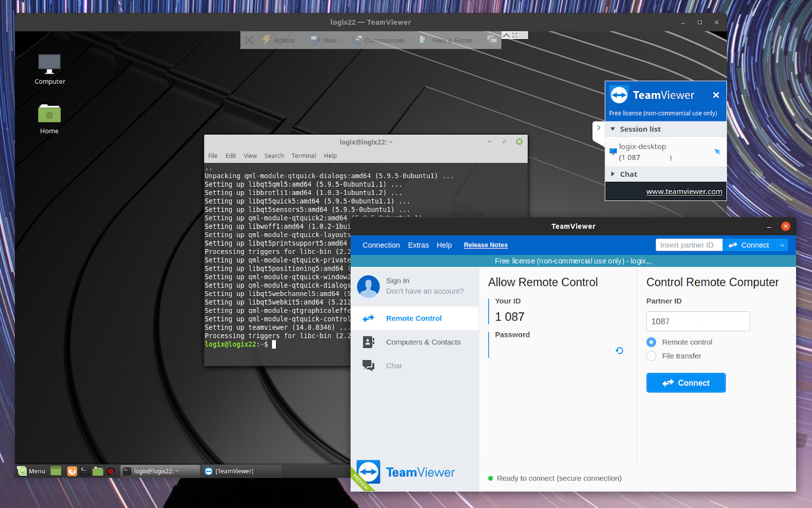
Task: Select the Remote control radio button
Action: pos(651,342)
